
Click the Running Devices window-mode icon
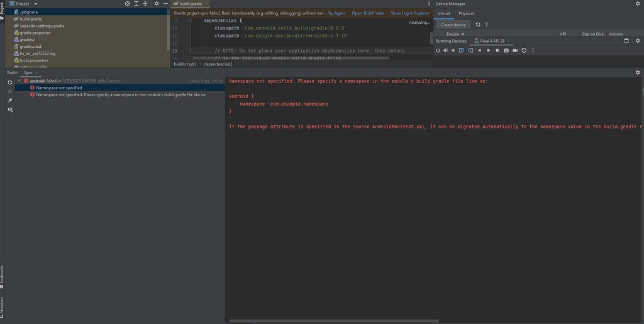coord(626,41)
